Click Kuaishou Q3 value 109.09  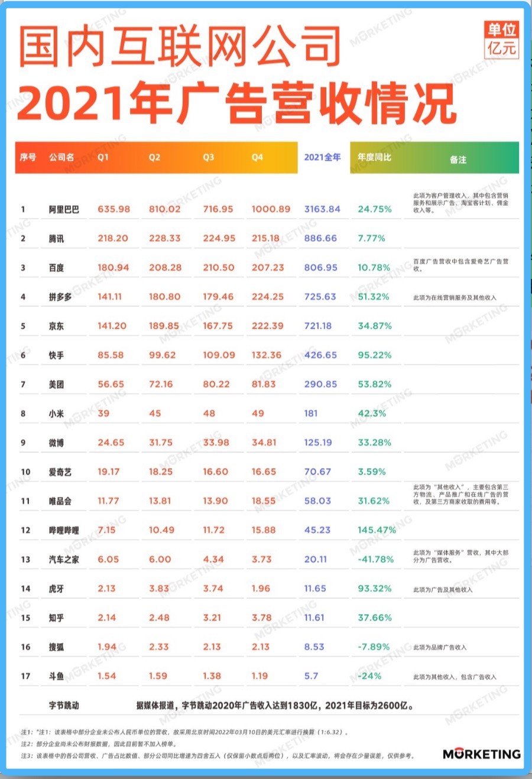click(219, 355)
